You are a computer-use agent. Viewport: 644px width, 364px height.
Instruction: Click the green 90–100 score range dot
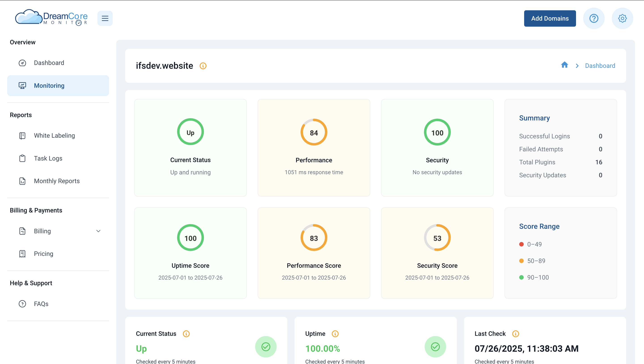coord(521,277)
